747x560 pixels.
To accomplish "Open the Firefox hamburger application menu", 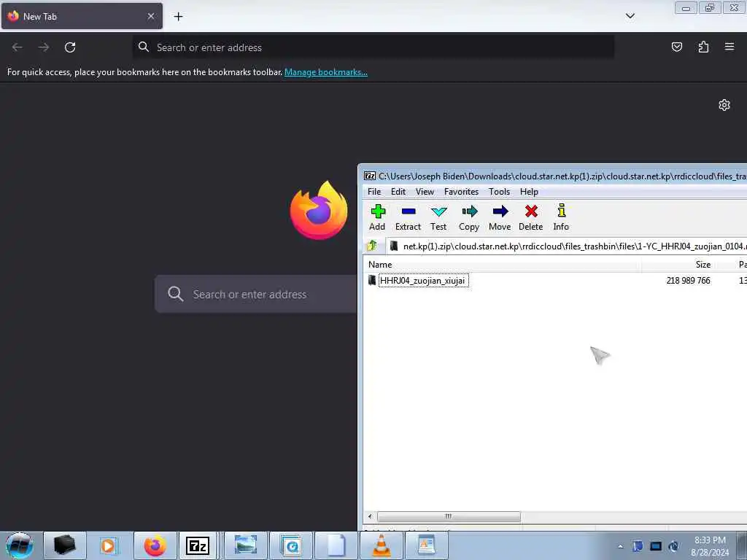I will (x=729, y=47).
